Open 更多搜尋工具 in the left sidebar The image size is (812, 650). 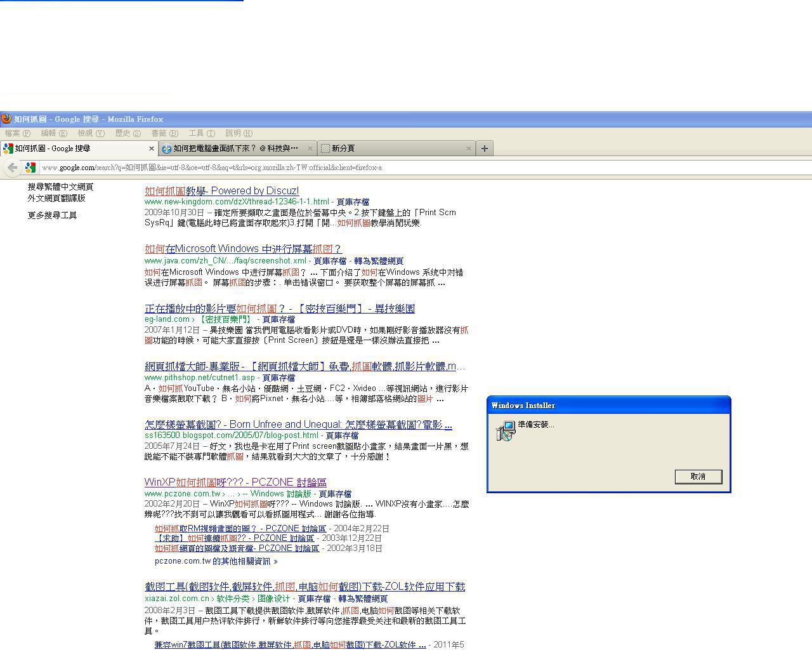click(x=52, y=215)
